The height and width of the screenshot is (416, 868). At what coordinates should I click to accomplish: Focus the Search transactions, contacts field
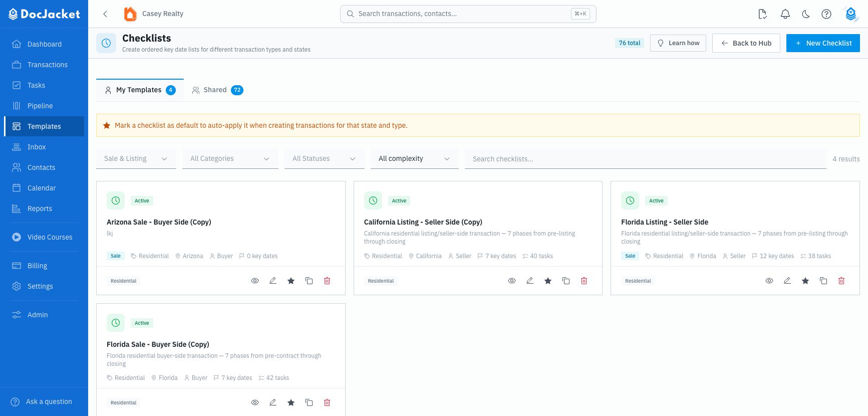pos(468,14)
